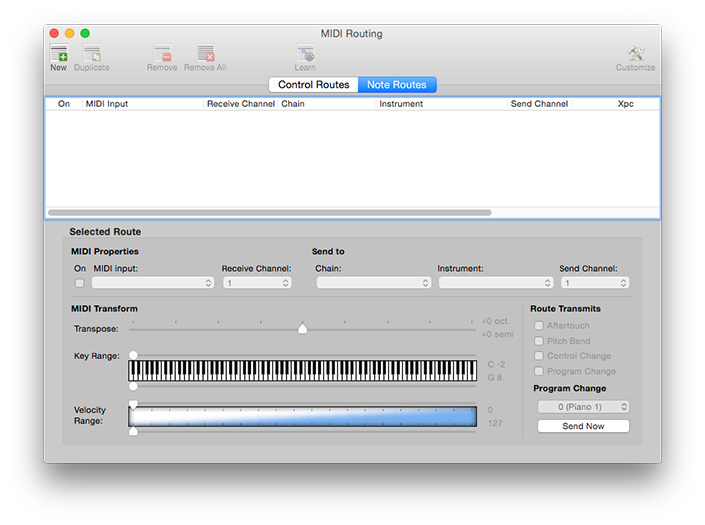Minimize the MIDI Routing window
This screenshot has width=705, height=525.
click(x=70, y=33)
